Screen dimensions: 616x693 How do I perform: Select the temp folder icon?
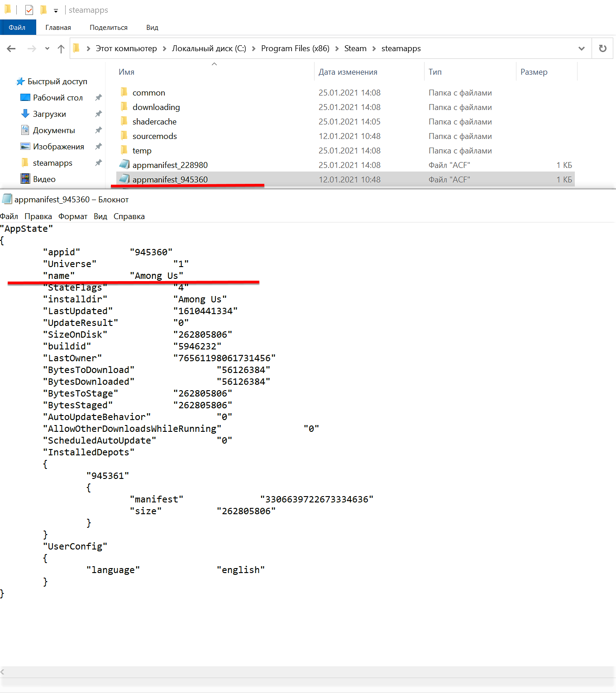click(x=124, y=150)
